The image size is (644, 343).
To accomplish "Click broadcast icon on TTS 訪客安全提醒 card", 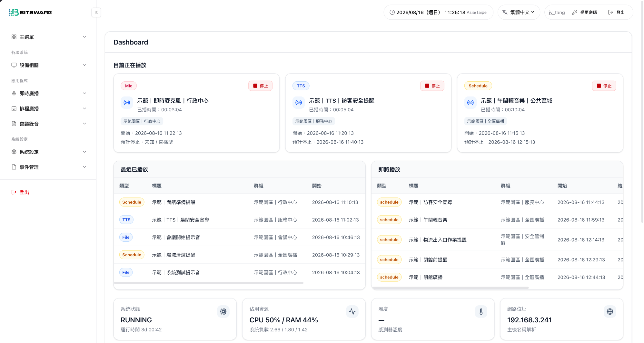I will click(x=299, y=103).
